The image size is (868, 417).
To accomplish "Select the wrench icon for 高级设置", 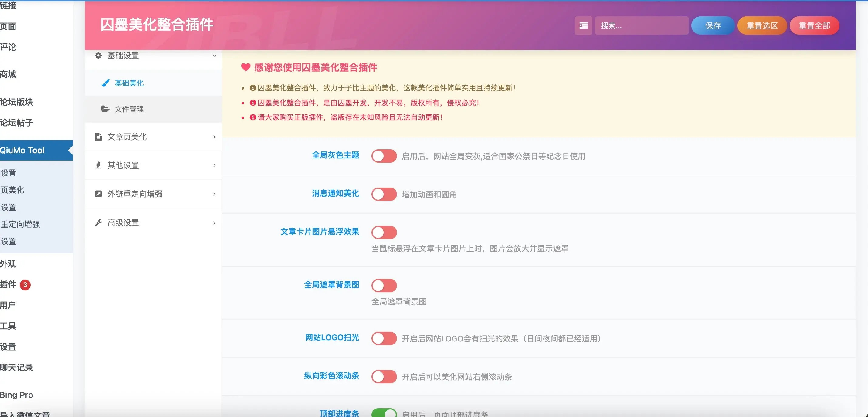I will pyautogui.click(x=98, y=222).
